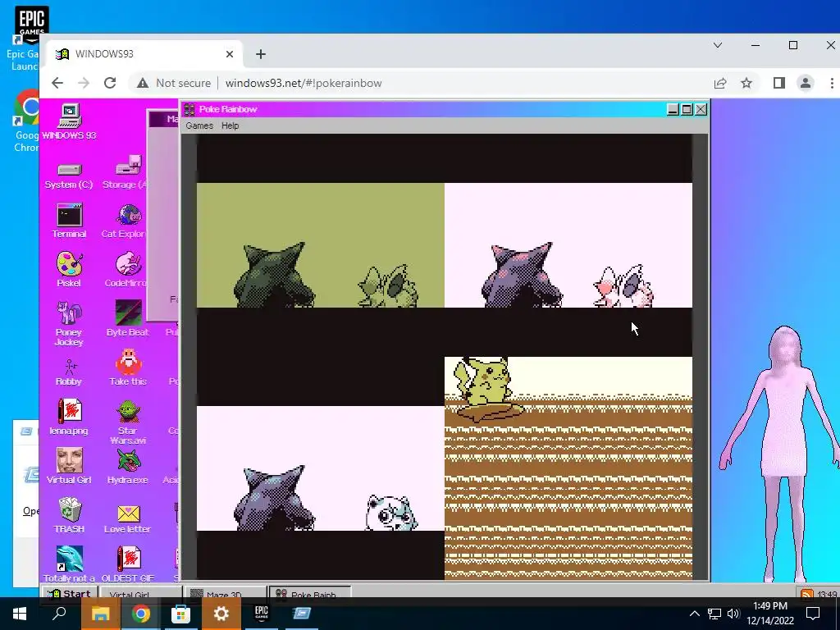Image resolution: width=840 pixels, height=630 pixels.
Task: Open the Help menu in Poke Rainbow
Action: [230, 126]
